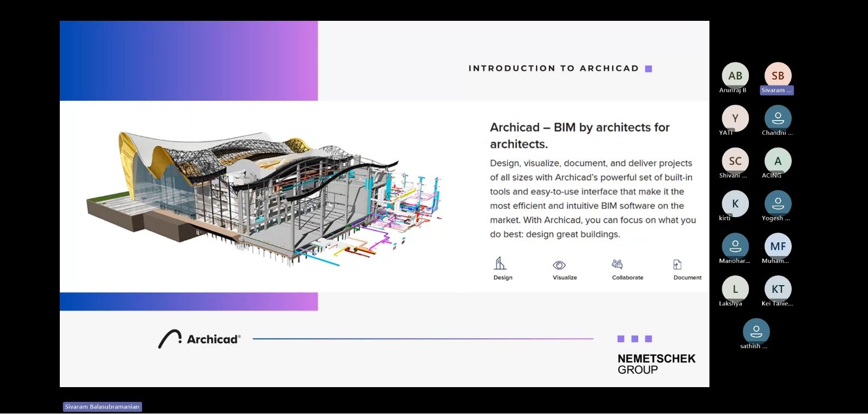
Task: Click Lakshya's L avatar
Action: [x=735, y=289]
